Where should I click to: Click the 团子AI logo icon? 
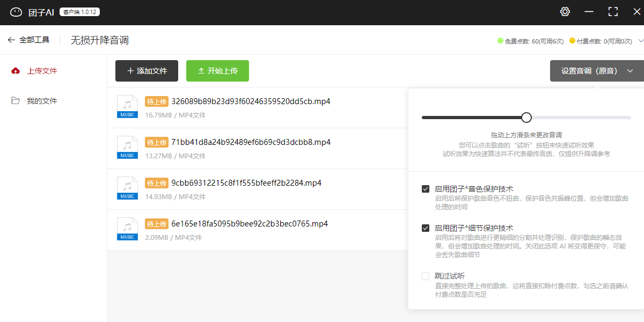pyautogui.click(x=16, y=12)
